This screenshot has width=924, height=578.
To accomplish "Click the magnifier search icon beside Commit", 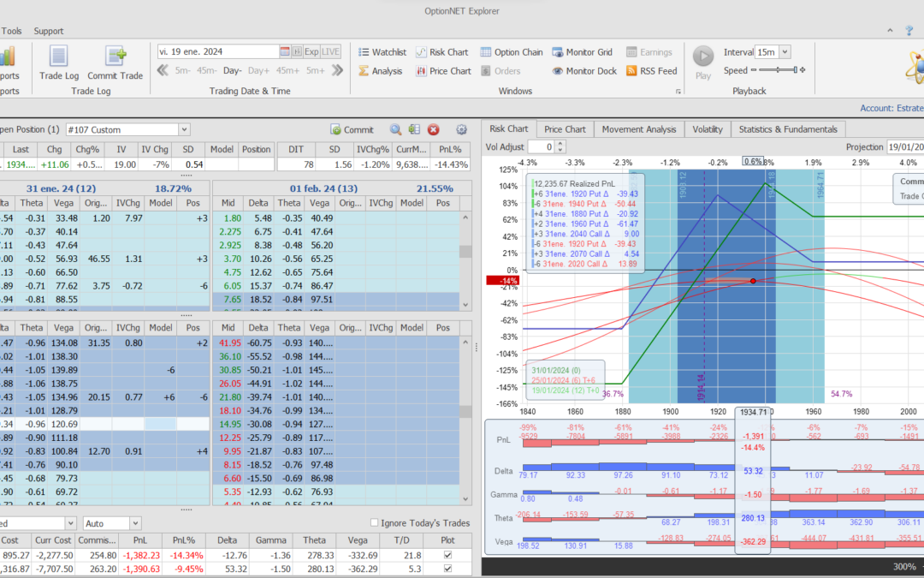I will (x=395, y=129).
